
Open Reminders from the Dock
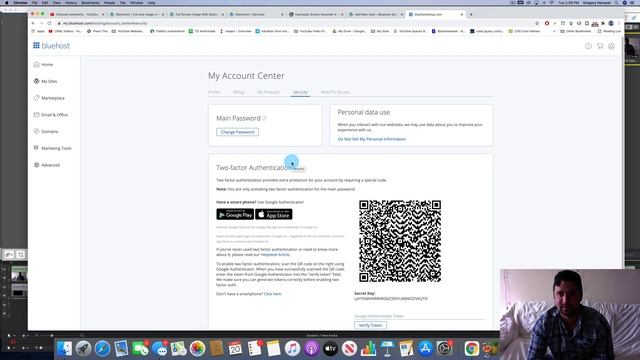pyautogui.click(x=254, y=349)
